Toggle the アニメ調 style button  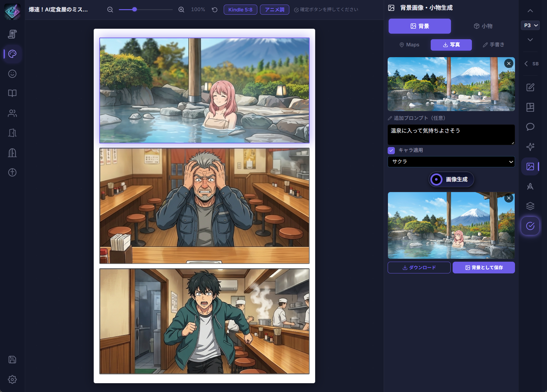click(x=274, y=10)
